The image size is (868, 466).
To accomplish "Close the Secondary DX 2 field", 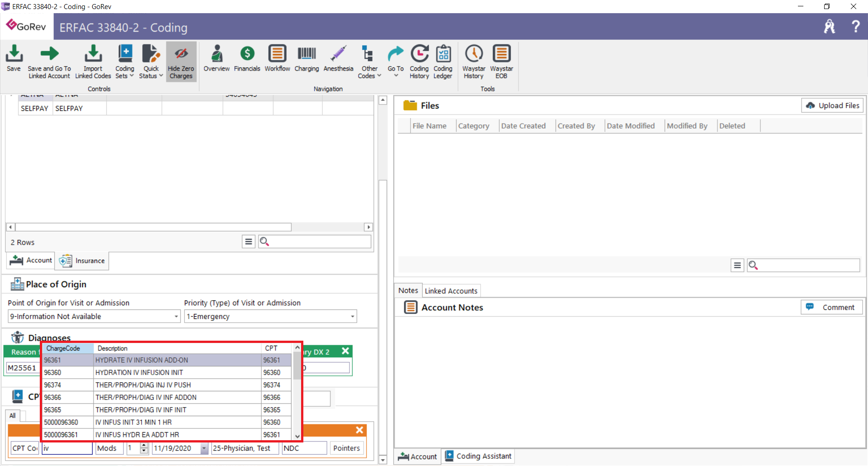I will click(345, 351).
